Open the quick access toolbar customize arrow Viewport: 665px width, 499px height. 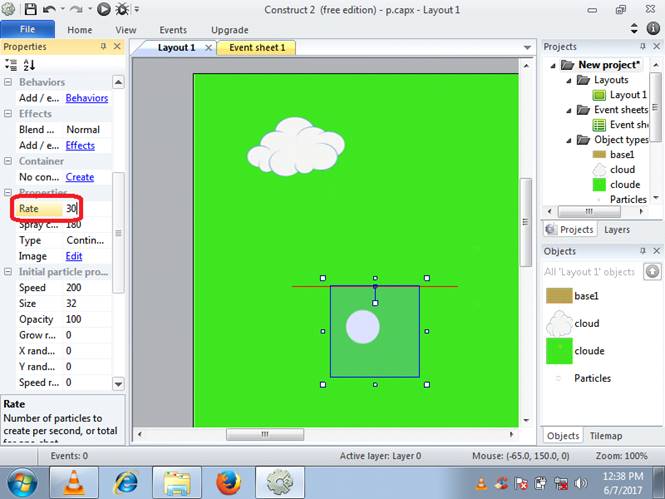137,9
